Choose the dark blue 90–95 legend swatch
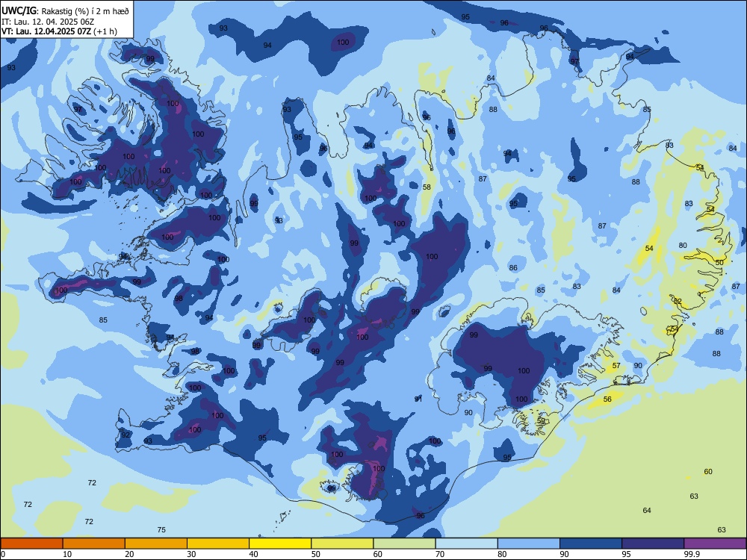The height and width of the screenshot is (560, 747). pyautogui.click(x=591, y=544)
